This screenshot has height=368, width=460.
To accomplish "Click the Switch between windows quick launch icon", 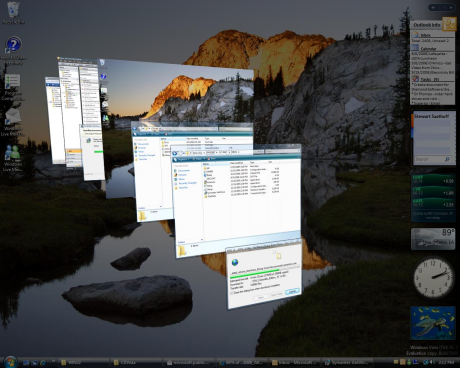I will click(35, 362).
